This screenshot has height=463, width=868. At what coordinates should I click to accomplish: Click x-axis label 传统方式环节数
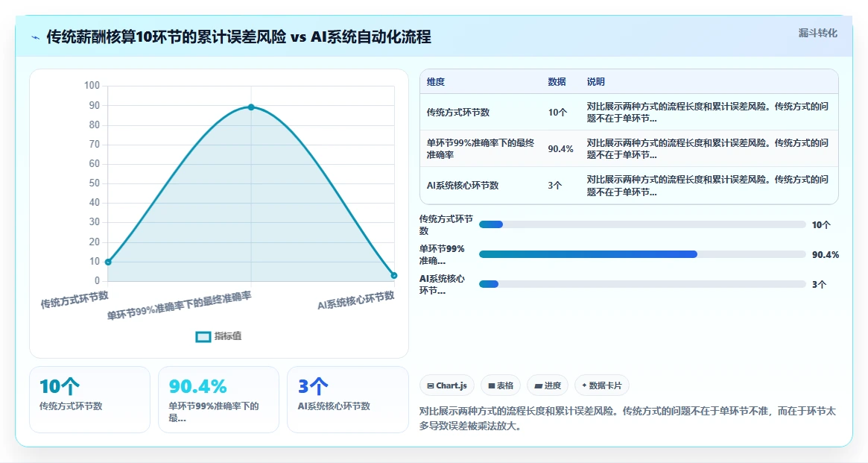click(75, 300)
